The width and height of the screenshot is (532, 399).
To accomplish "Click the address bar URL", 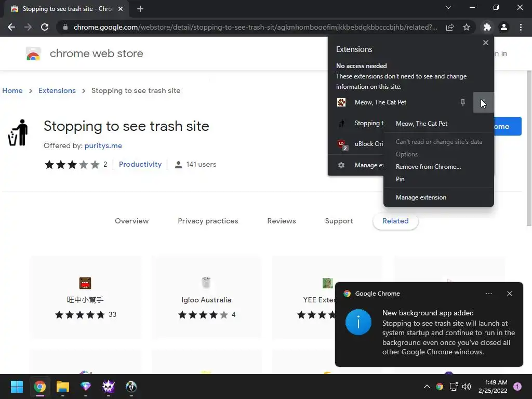I will [255, 27].
